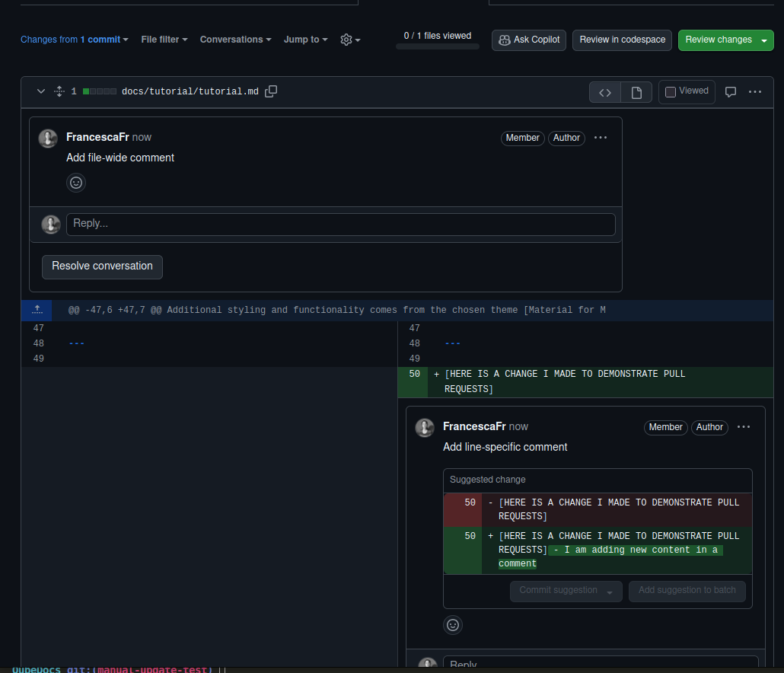Image resolution: width=784 pixels, height=673 pixels.
Task: Click the Member badge on file-wide comment
Action: click(522, 138)
